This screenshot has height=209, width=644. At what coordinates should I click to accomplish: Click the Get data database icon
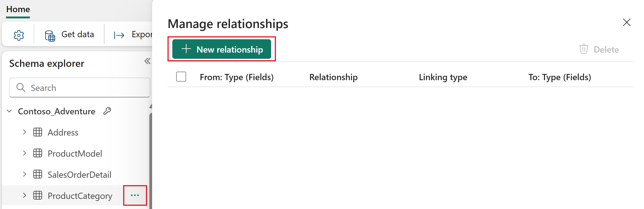[x=50, y=36]
